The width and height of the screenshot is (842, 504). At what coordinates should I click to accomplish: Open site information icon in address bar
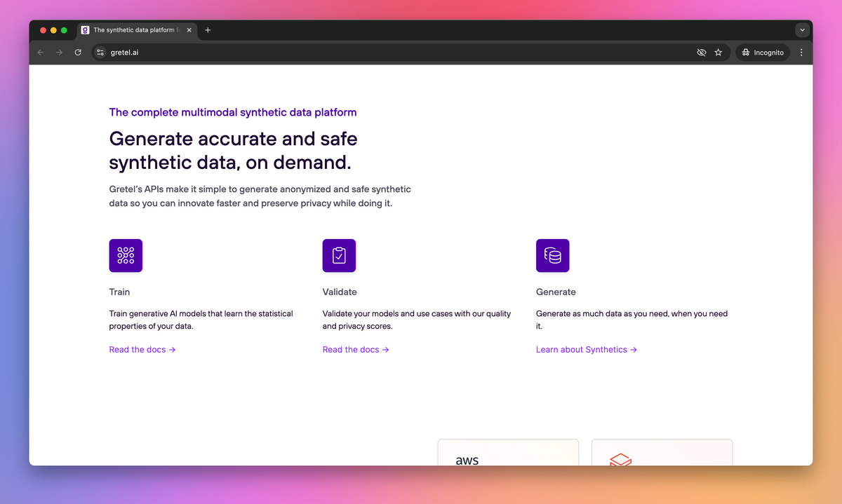pos(100,53)
